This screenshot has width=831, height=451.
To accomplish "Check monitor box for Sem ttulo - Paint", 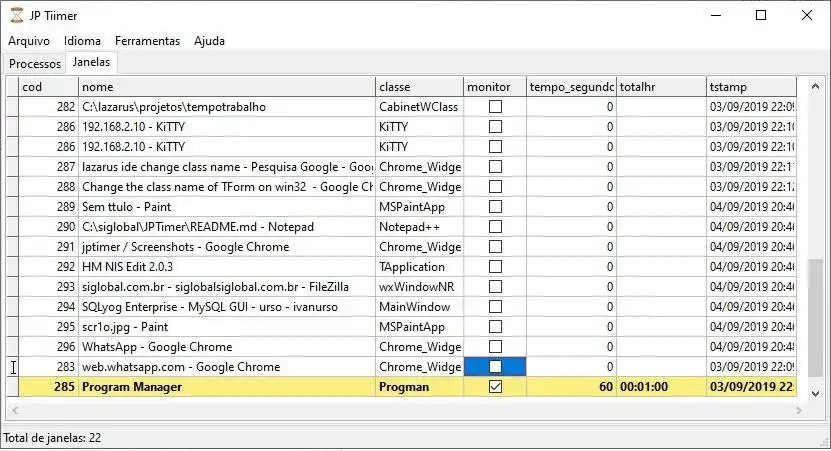I will click(x=495, y=207).
